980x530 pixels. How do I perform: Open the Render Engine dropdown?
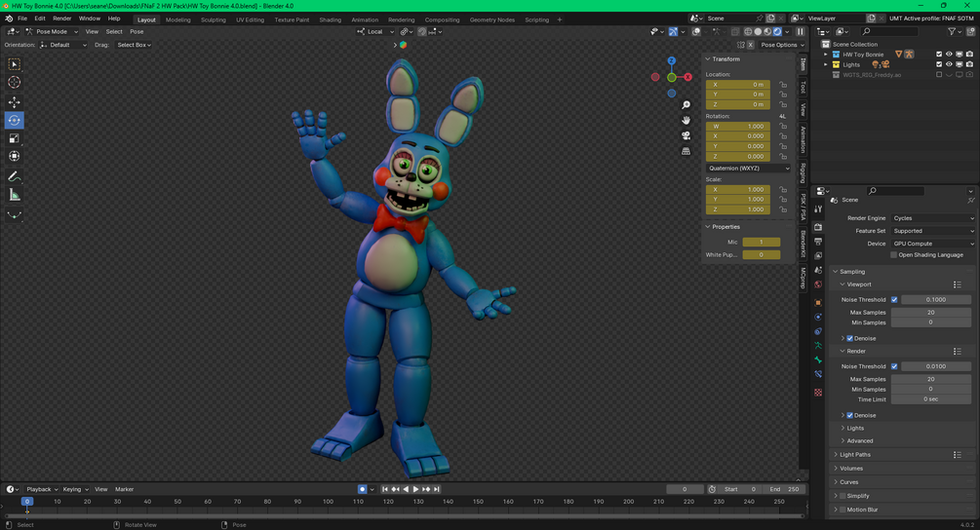932,218
